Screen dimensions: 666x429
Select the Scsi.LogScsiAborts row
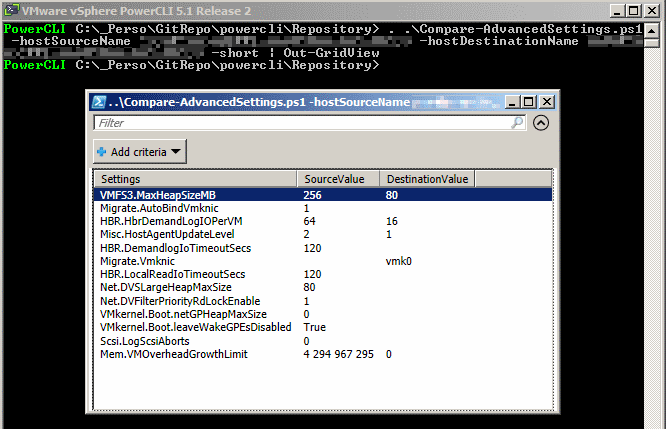tap(323, 341)
